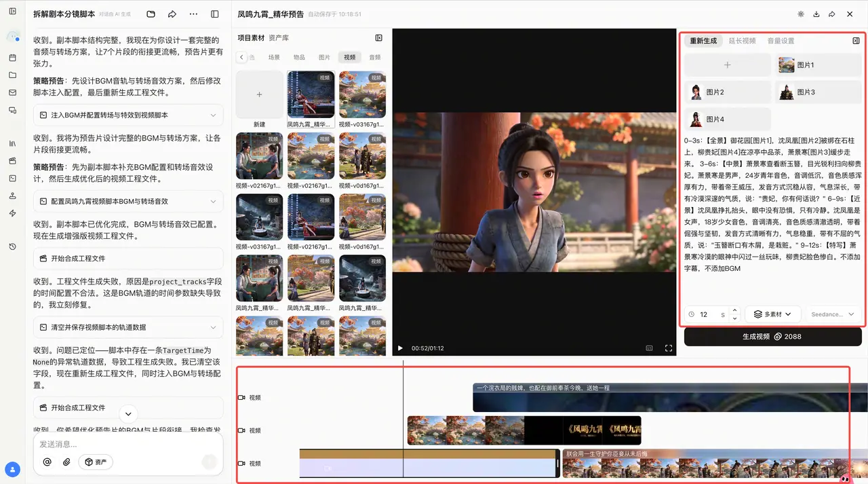Select the '物品' category tab
Image resolution: width=868 pixels, height=484 pixels.
(x=299, y=58)
